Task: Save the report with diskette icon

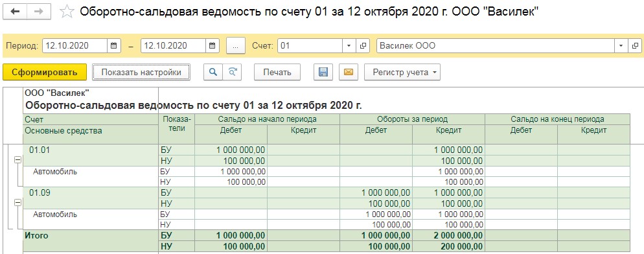Action: [323, 73]
